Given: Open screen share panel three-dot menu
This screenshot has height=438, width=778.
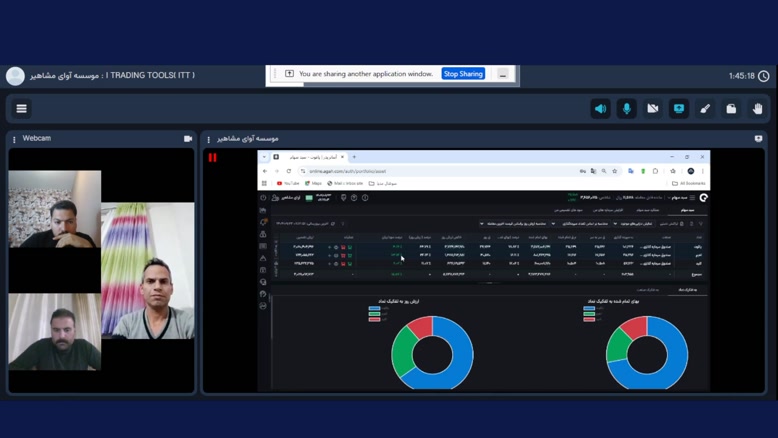Looking at the screenshot, I should tap(209, 139).
